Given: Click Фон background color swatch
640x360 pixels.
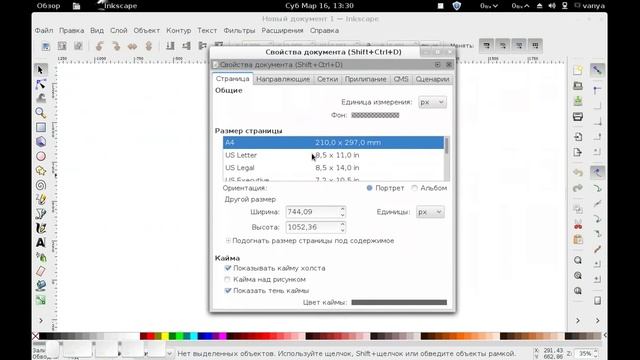Looking at the screenshot, I should [x=375, y=115].
